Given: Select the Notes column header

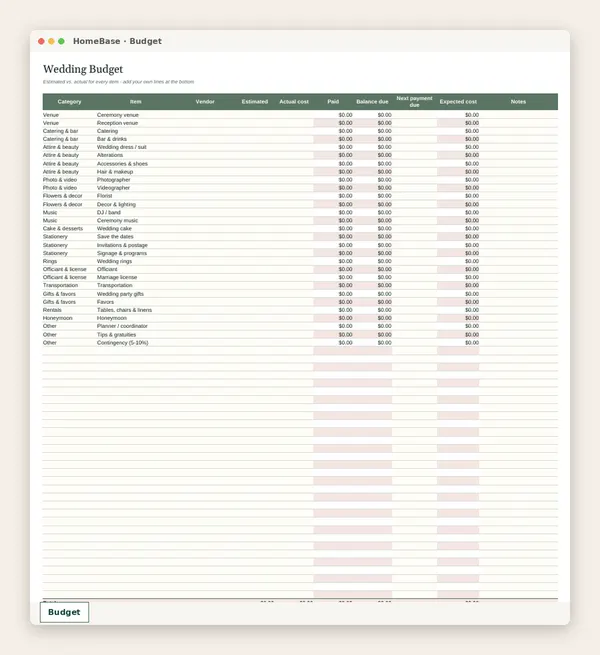Looking at the screenshot, I should (518, 102).
